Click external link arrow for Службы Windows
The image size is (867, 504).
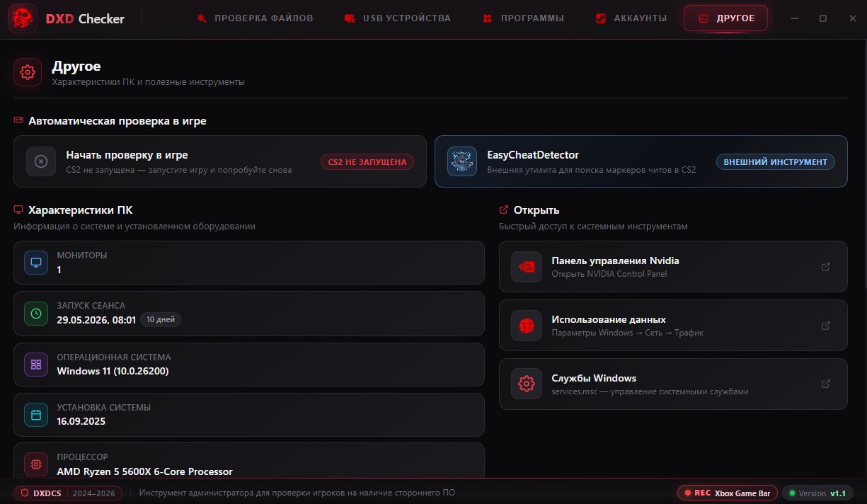pos(825,384)
